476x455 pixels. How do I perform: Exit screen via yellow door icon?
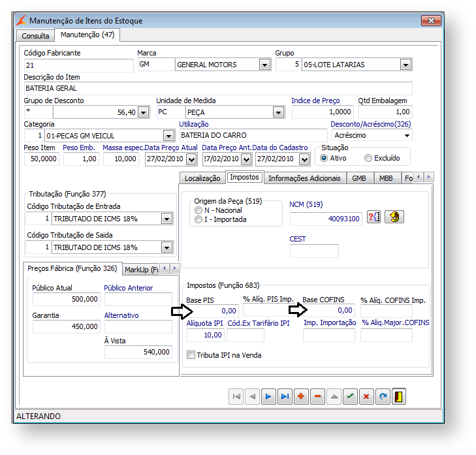pyautogui.click(x=400, y=396)
